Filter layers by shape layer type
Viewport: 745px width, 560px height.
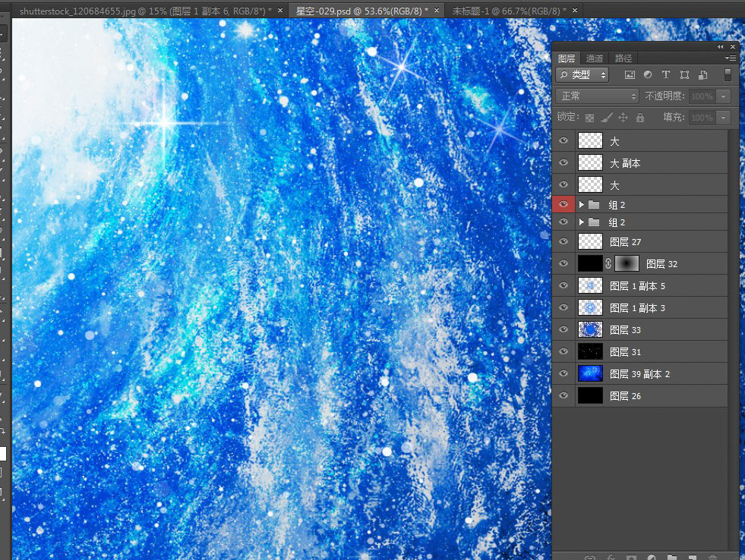click(684, 74)
